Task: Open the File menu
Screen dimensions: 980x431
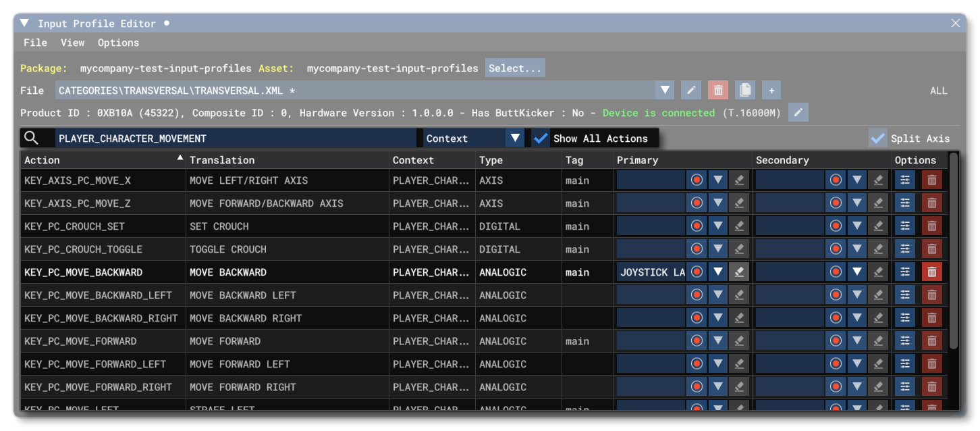Action: (x=35, y=43)
